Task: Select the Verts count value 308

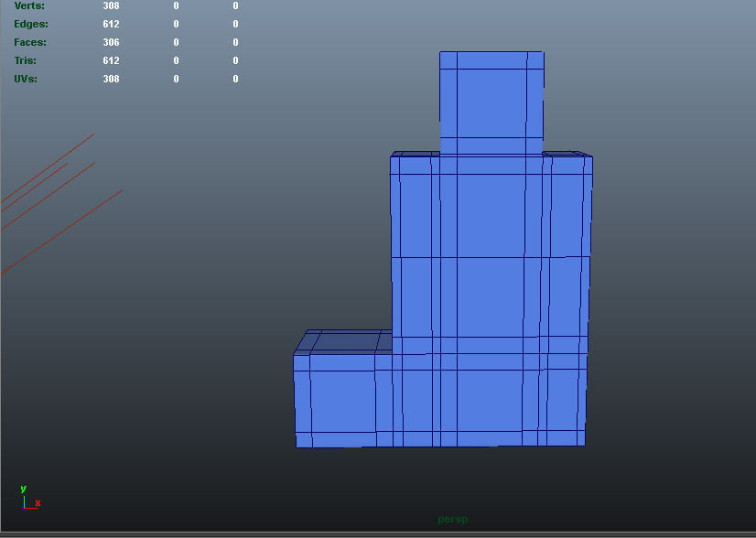Action: pyautogui.click(x=111, y=5)
